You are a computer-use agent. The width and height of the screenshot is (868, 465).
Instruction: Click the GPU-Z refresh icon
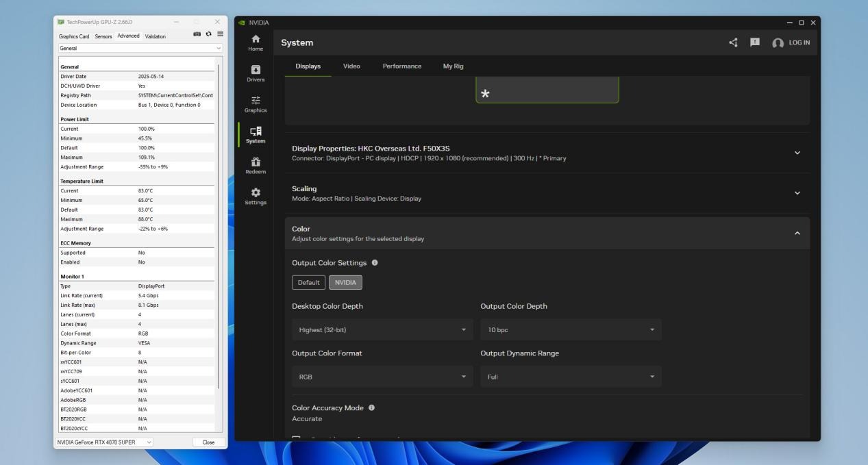pyautogui.click(x=209, y=34)
